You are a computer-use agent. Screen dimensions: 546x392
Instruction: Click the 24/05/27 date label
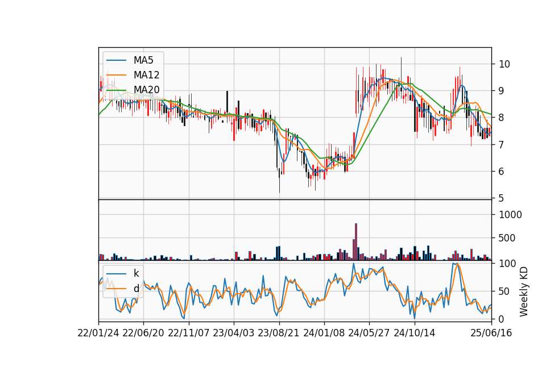[369, 333]
